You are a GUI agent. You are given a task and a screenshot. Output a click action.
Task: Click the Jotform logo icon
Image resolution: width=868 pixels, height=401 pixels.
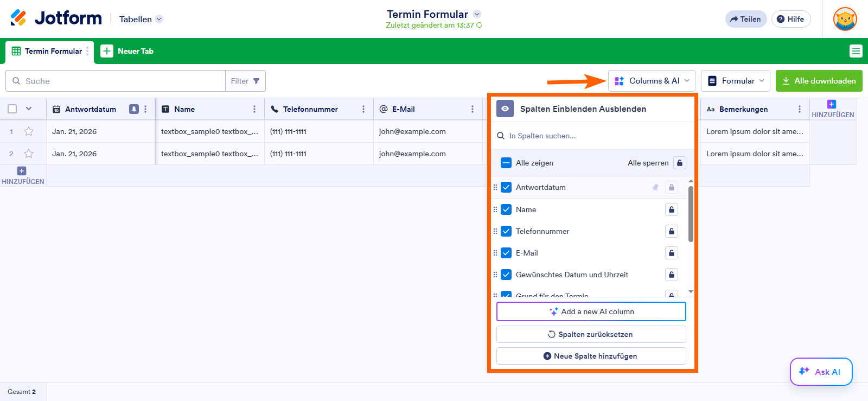[18, 18]
